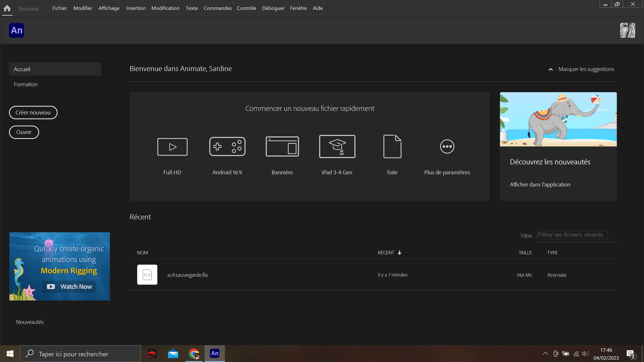This screenshot has width=644, height=362.
Task: Select the iPad 3-4 Gen preset
Action: pyautogui.click(x=337, y=146)
